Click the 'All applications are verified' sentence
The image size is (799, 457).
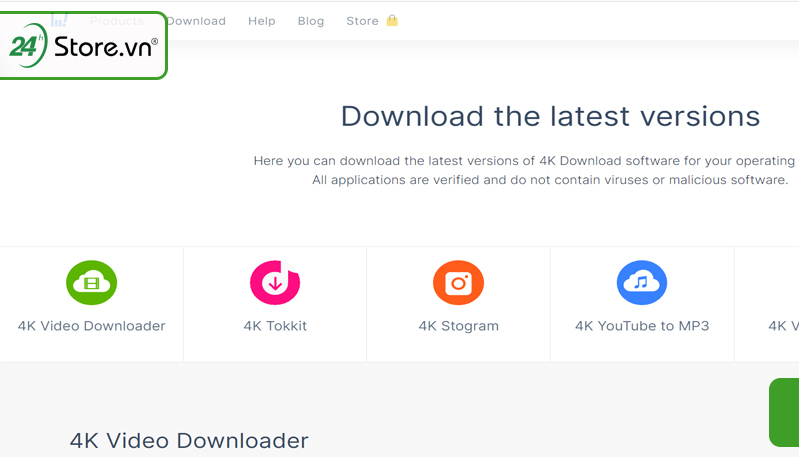[x=550, y=180]
